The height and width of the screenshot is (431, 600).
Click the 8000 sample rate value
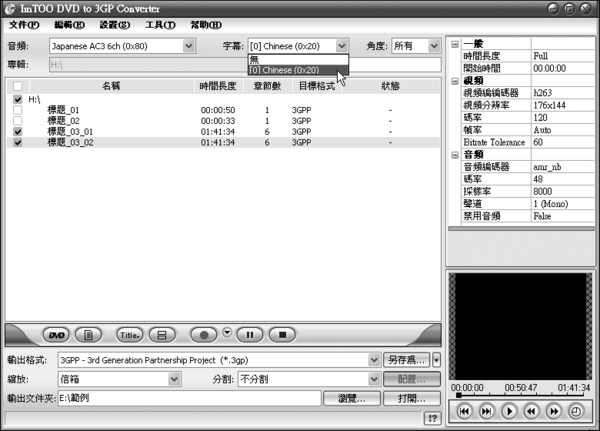point(543,192)
